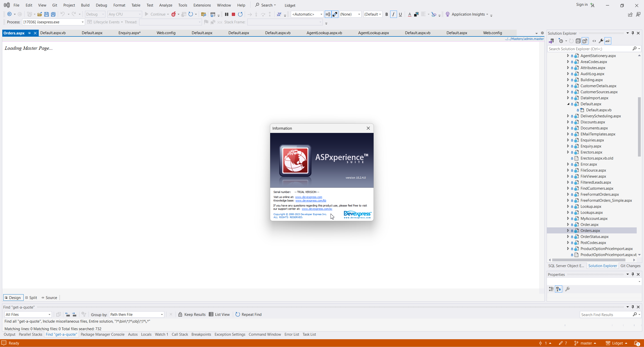
Task: Open the Extensions menu
Action: [202, 5]
